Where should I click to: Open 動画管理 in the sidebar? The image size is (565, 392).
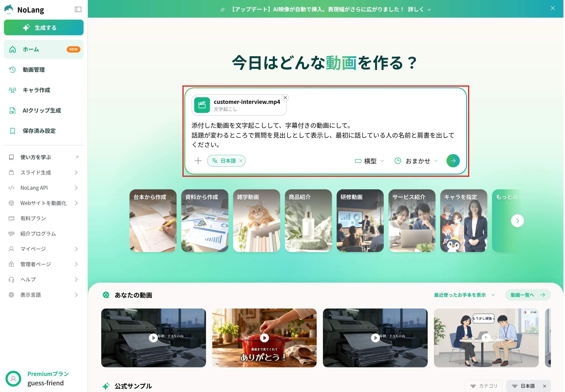44,70
